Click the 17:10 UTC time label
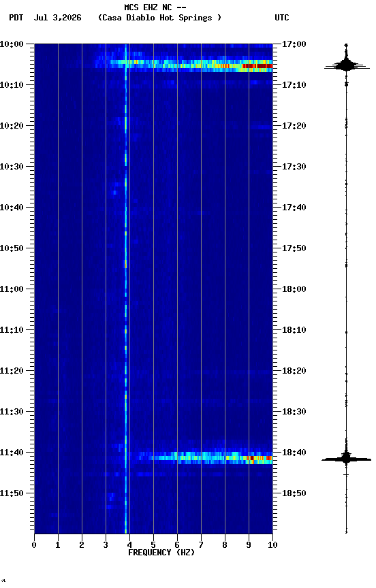Viewport: 376px width, 588px height. [x=294, y=85]
